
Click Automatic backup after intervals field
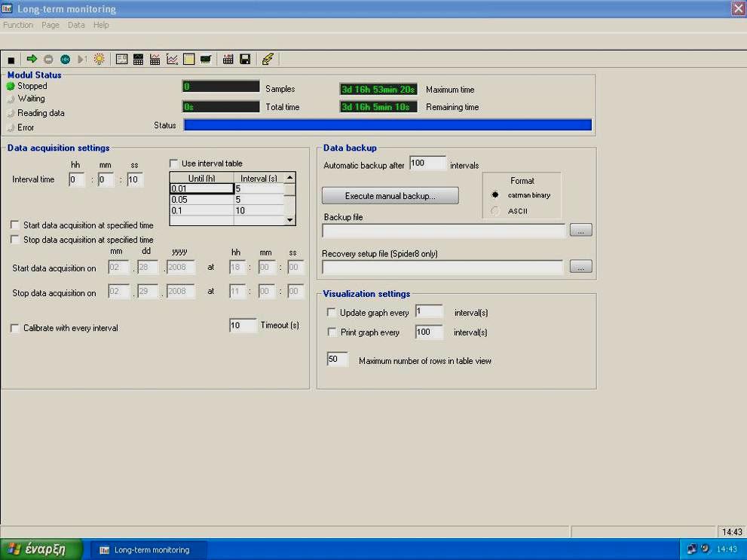coord(428,164)
